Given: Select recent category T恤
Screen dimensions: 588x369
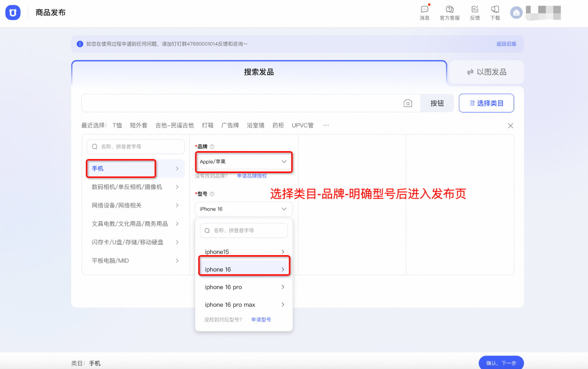Looking at the screenshot, I should click(x=117, y=126).
